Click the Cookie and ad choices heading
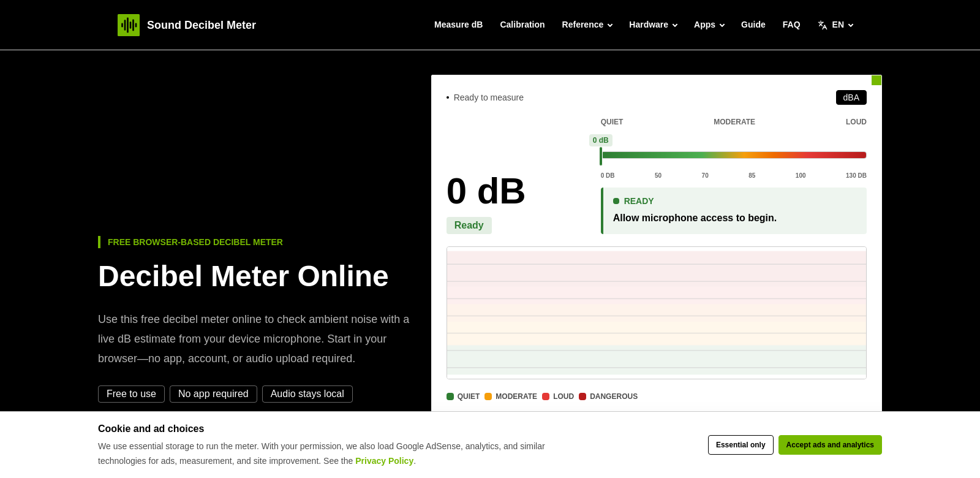This screenshot has height=478, width=980. (151, 429)
